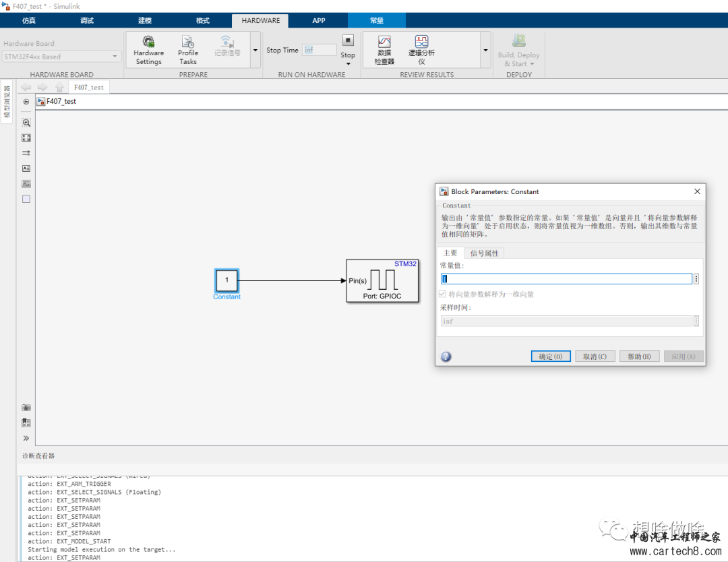This screenshot has width=728, height=562.
Task: Switch to the 仿真 tab
Action: click(29, 20)
